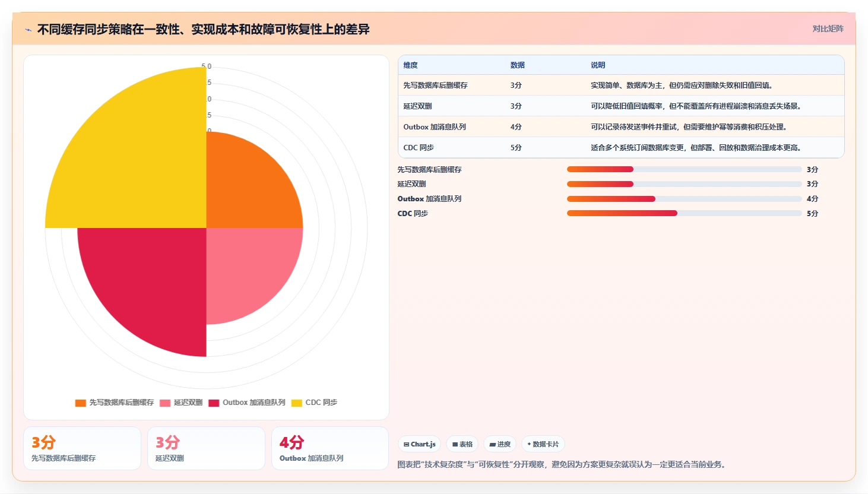Image resolution: width=868 pixels, height=494 pixels.
Task: Click the 进度 tag chip
Action: tap(500, 444)
